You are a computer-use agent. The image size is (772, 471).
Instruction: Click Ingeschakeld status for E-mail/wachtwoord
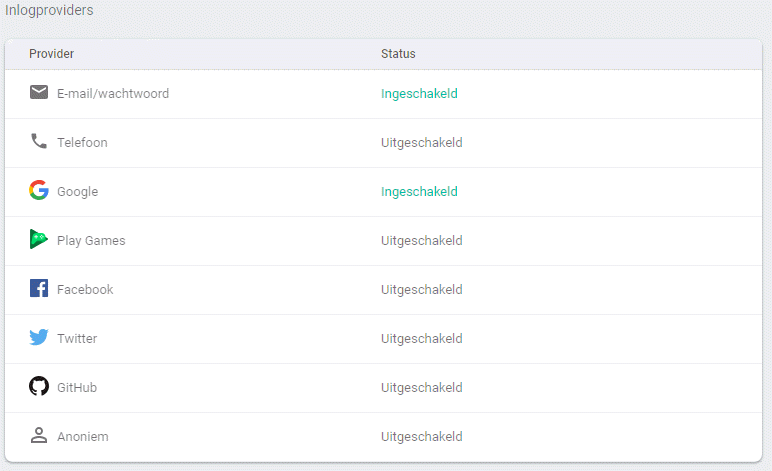419,94
